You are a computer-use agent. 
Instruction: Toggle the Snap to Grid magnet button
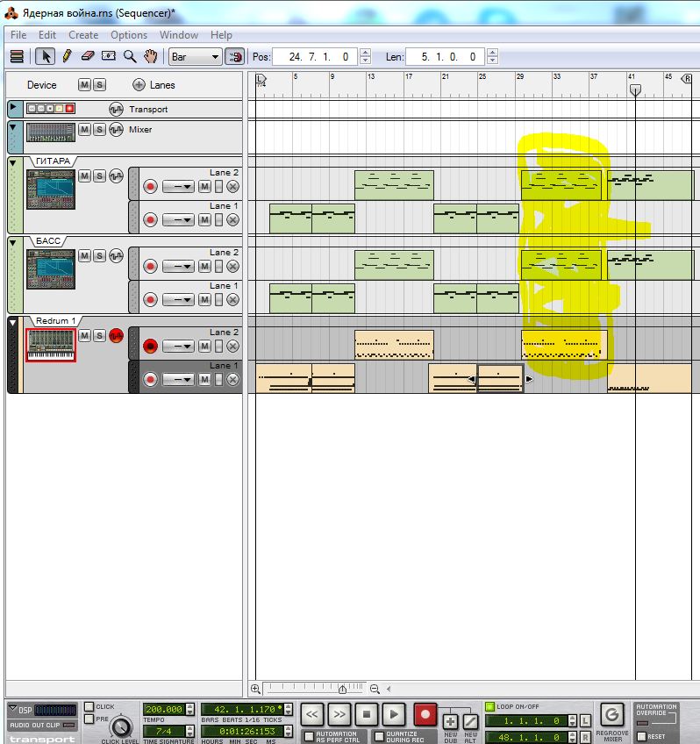pyautogui.click(x=234, y=56)
